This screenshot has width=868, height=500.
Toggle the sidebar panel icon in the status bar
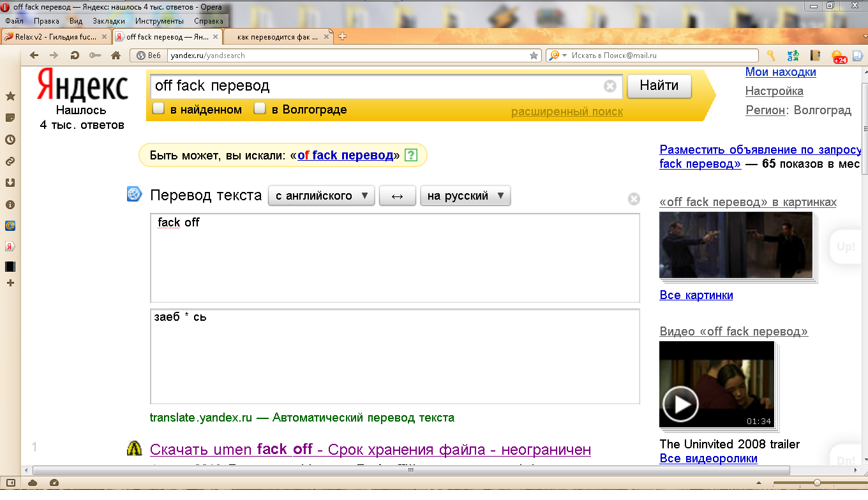point(10,483)
